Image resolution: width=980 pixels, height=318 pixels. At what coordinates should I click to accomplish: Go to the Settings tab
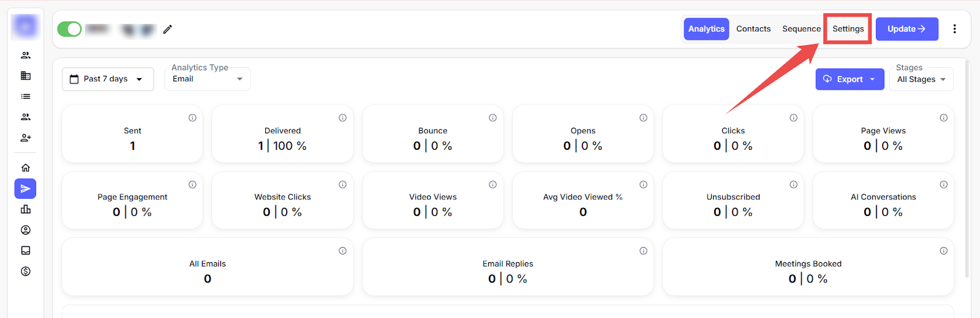[848, 29]
